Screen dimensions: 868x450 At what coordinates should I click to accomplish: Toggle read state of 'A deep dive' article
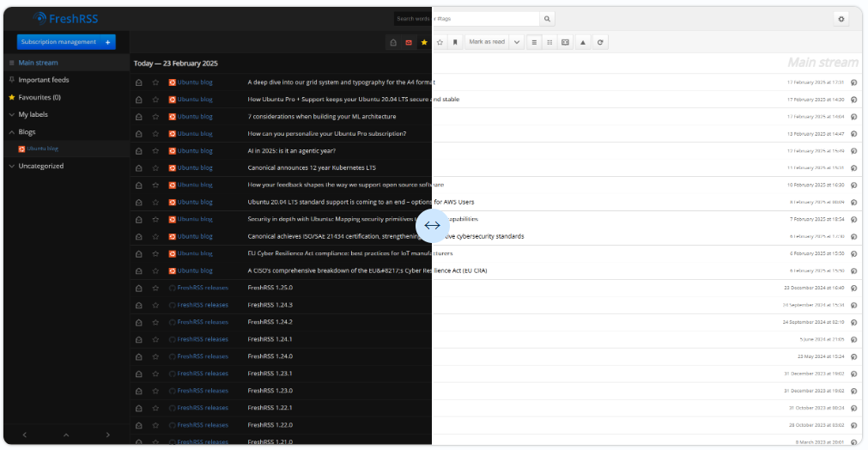(x=139, y=82)
